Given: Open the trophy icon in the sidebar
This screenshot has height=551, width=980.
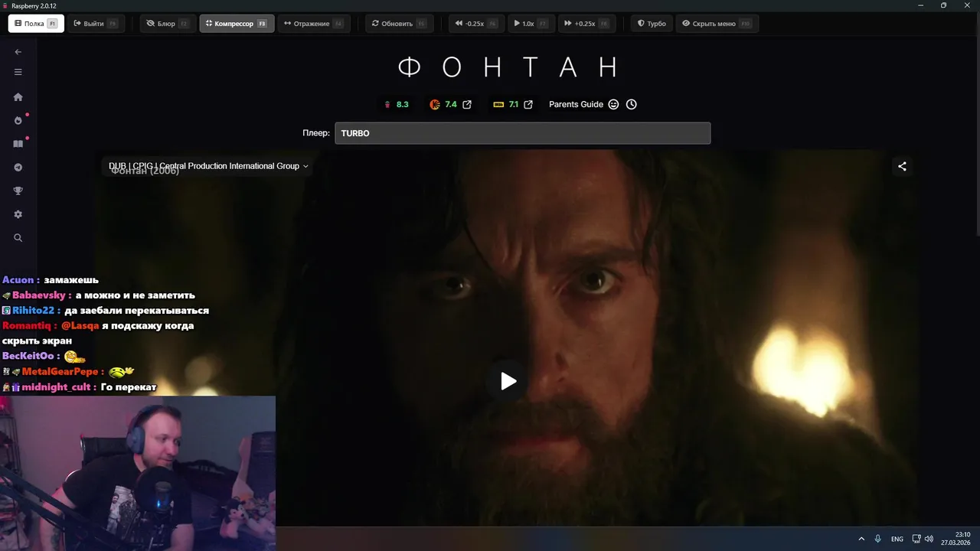Looking at the screenshot, I should 18,191.
